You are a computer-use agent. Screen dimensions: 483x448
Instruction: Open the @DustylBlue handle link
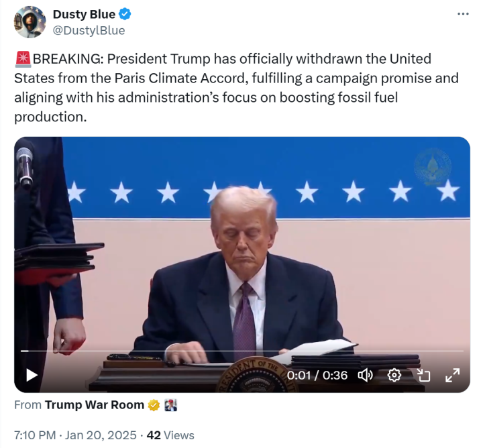click(x=88, y=30)
